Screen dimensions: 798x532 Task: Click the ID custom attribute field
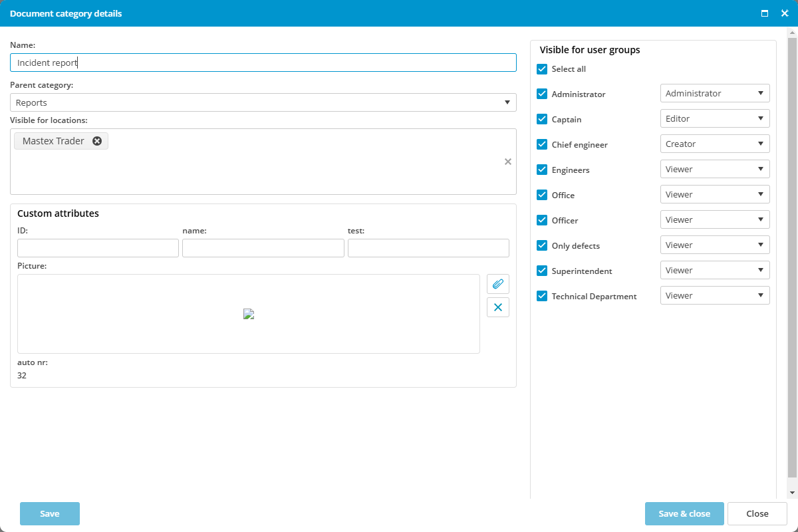point(98,248)
